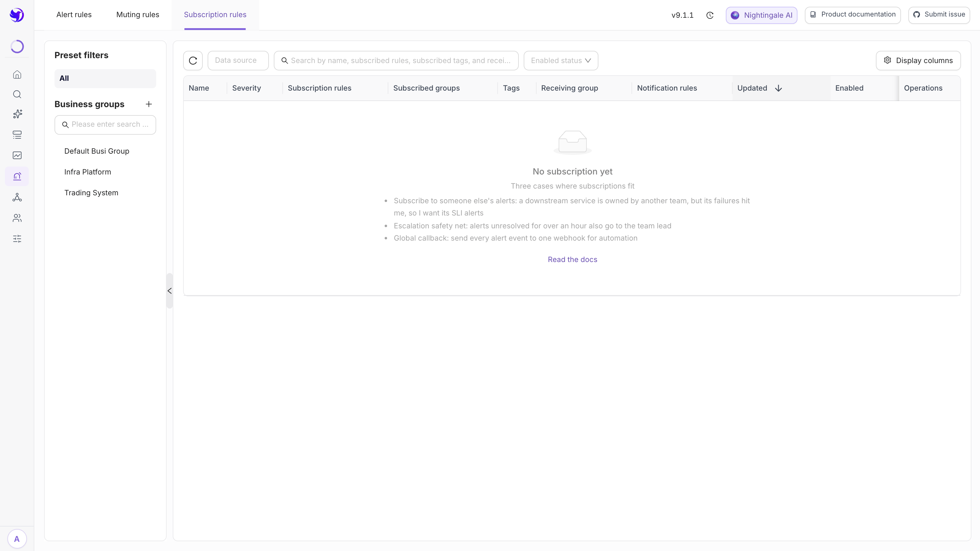Click the Nightingale bird logo
Viewport: 980px width, 551px height.
pos(17,15)
